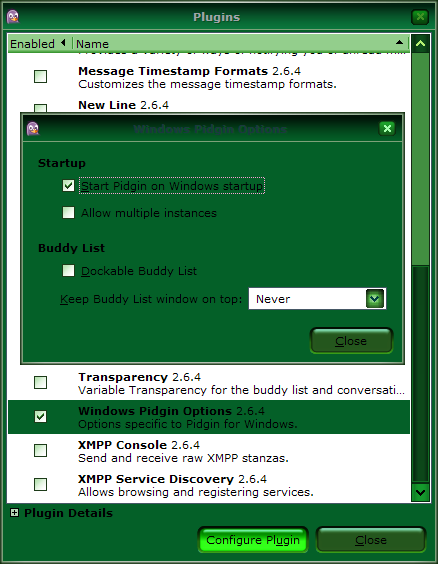Click the Windows Pidgin Options 2.6.4 row

[x=209, y=417]
